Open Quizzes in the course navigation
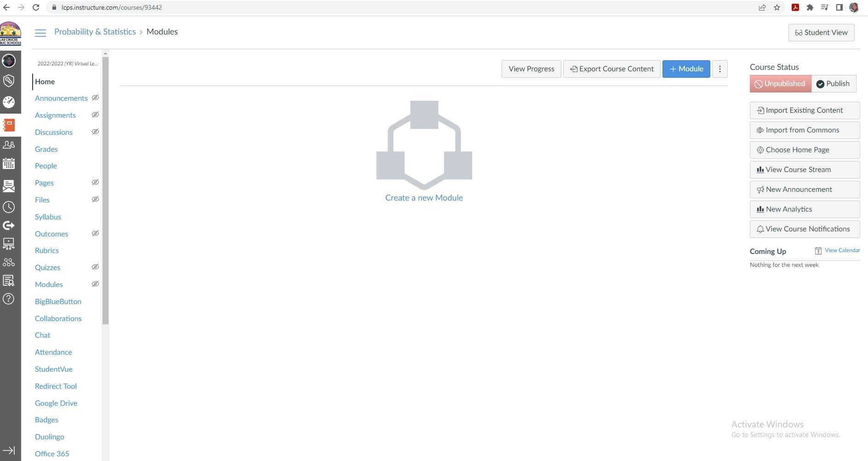The image size is (868, 461). pyautogui.click(x=47, y=268)
